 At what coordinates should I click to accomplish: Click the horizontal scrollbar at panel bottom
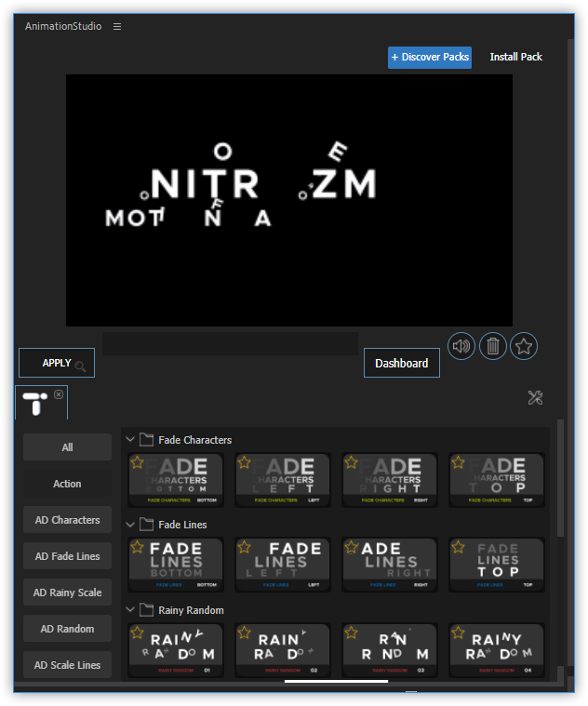(x=336, y=681)
